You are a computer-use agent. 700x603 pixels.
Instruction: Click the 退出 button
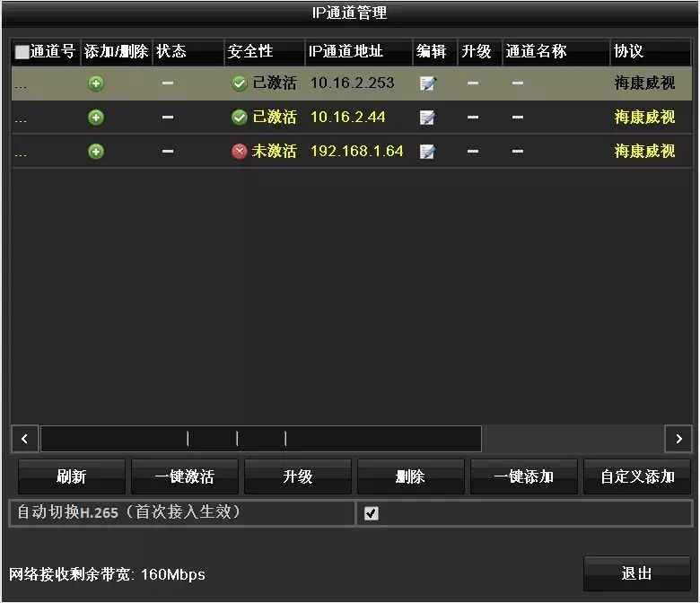637,573
